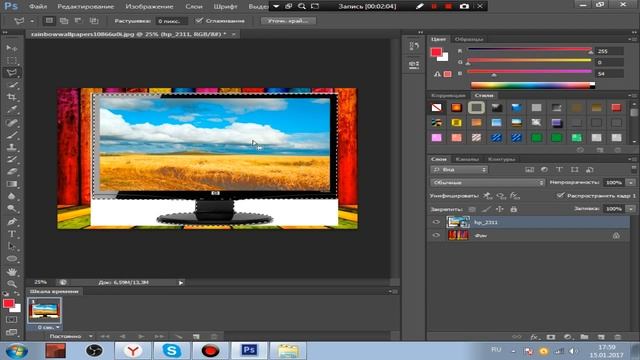
Task: Enable Add to selection mode
Action: point(64,20)
